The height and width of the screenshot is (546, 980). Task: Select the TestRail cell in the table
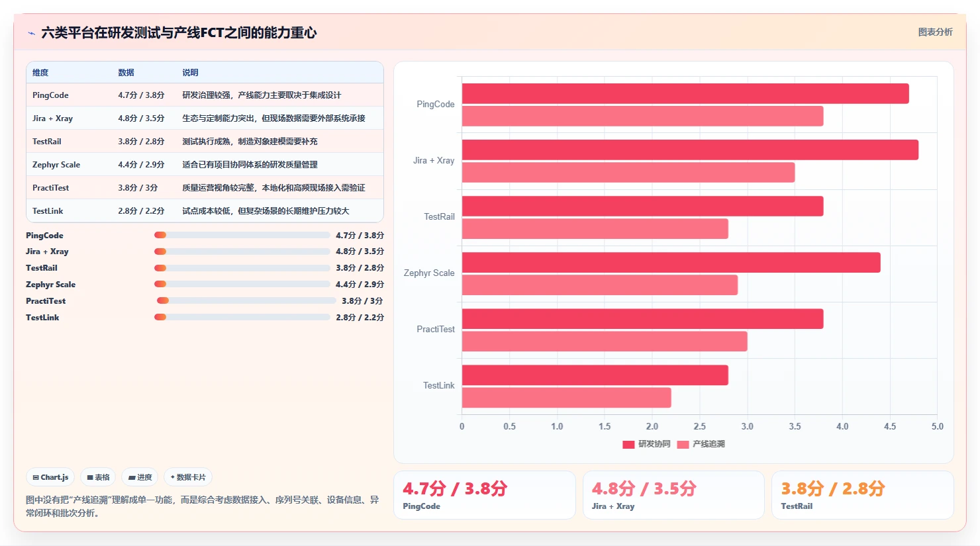(47, 142)
